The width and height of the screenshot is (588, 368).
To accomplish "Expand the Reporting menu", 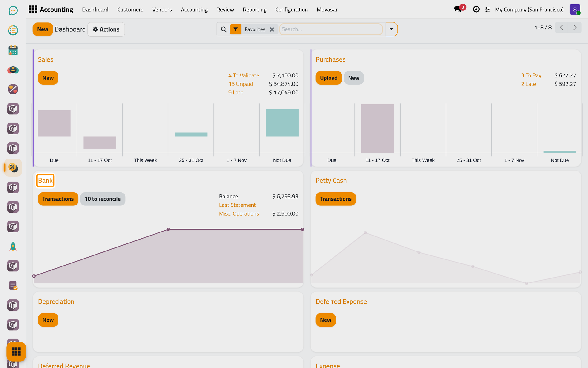I will pos(254,10).
